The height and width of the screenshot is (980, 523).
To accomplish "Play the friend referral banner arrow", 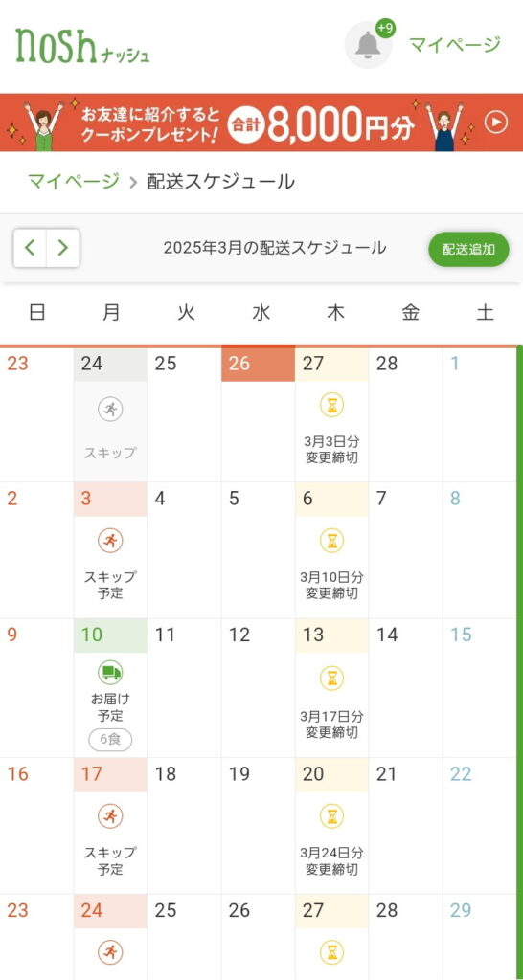I will [x=496, y=122].
